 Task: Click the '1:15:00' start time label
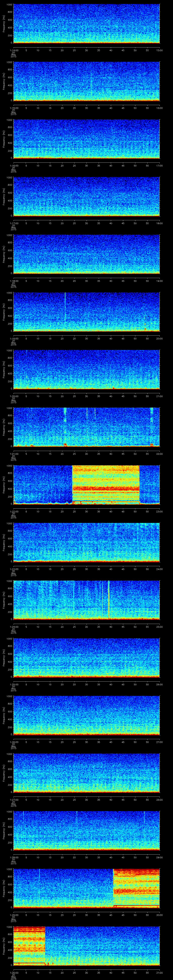(x=14, y=108)
